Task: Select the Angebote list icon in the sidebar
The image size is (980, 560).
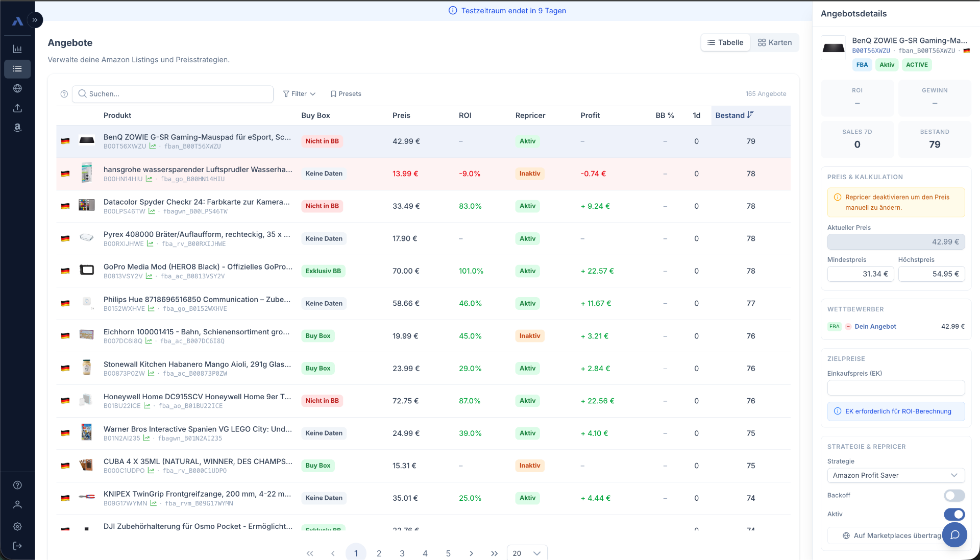Action: click(17, 68)
